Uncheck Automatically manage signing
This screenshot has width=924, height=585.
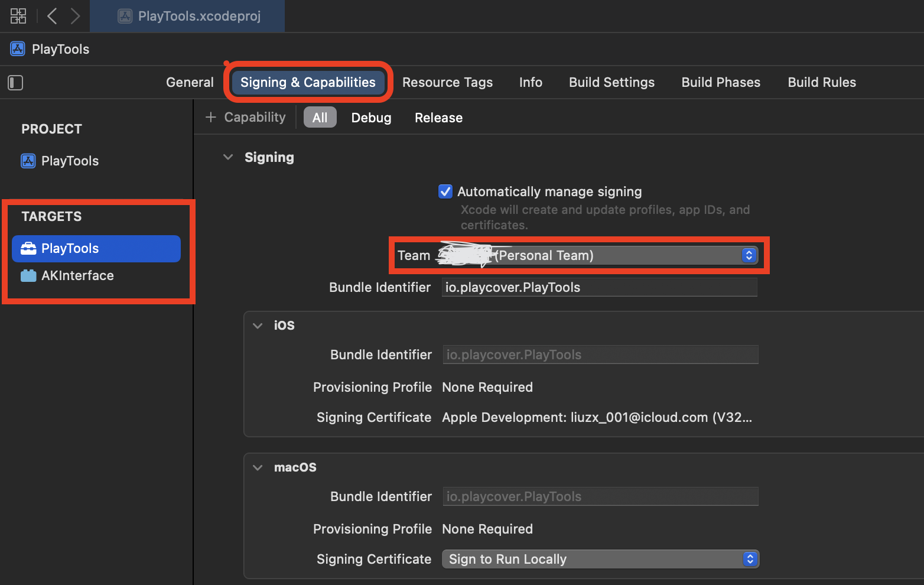click(x=445, y=191)
